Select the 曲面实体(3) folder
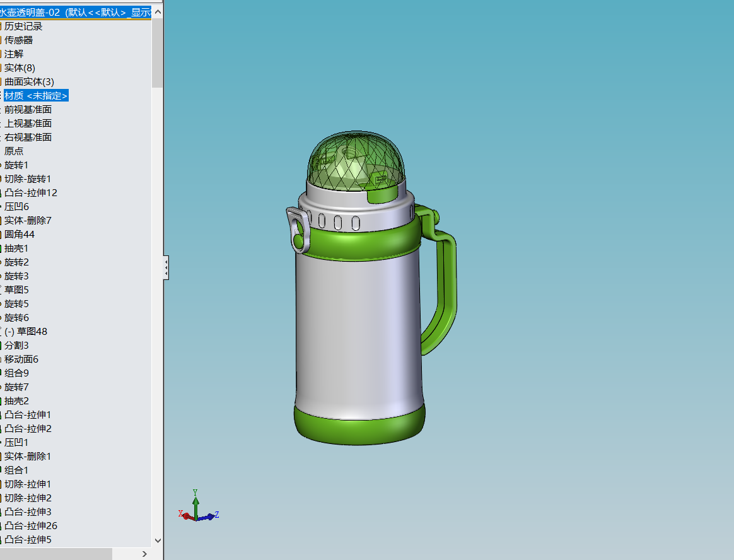This screenshot has height=560, width=734. (x=29, y=82)
